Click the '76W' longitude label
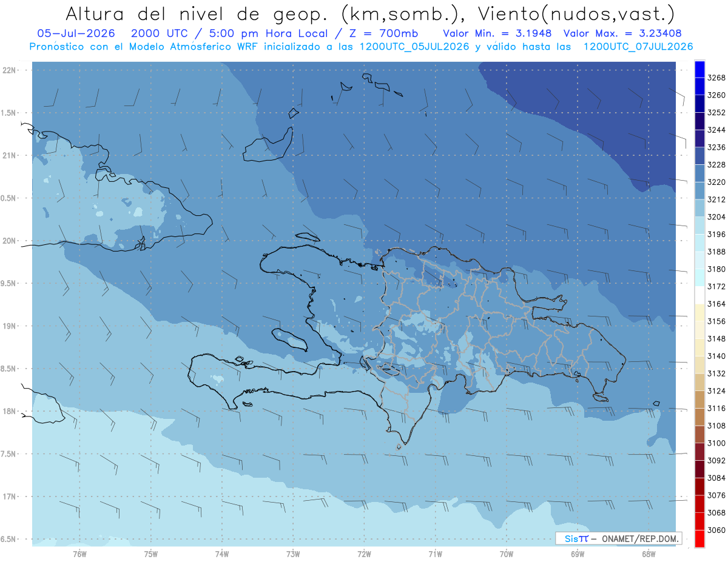The width and height of the screenshot is (728, 562). point(79,554)
